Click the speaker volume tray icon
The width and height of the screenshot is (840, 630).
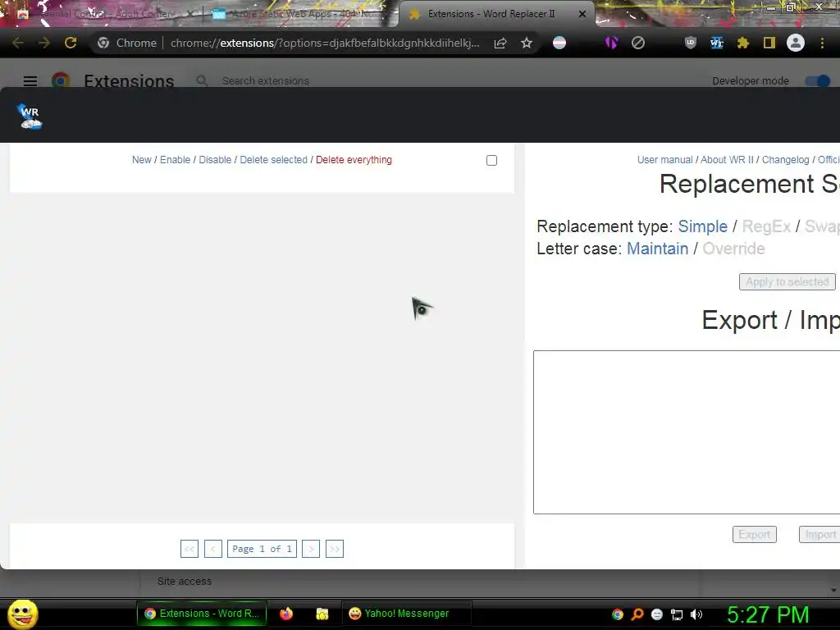tap(696, 614)
